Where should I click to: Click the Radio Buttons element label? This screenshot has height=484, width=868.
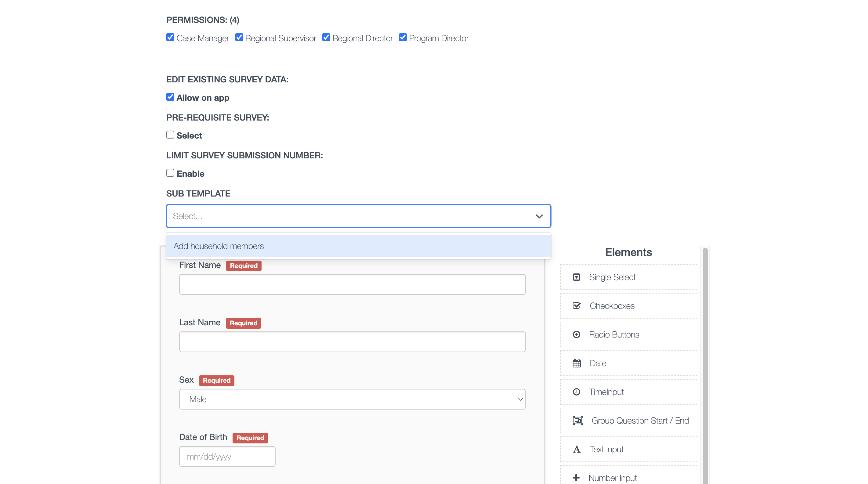tap(613, 334)
